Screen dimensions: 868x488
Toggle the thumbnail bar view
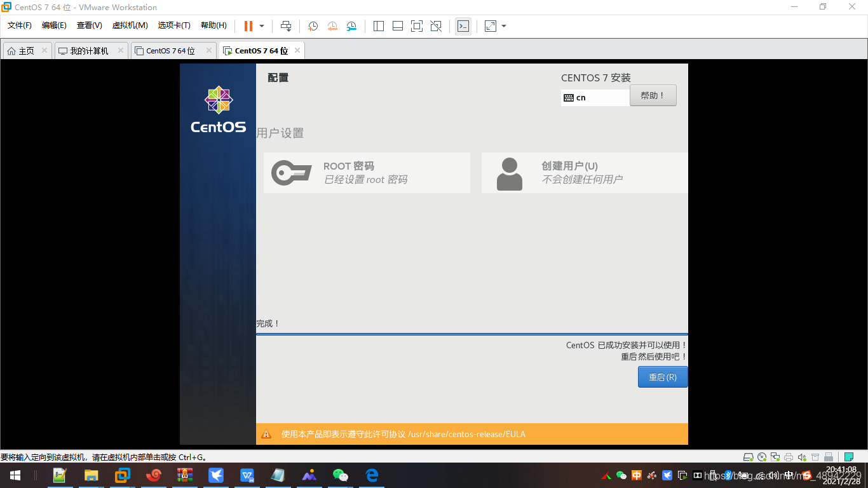[x=398, y=26]
